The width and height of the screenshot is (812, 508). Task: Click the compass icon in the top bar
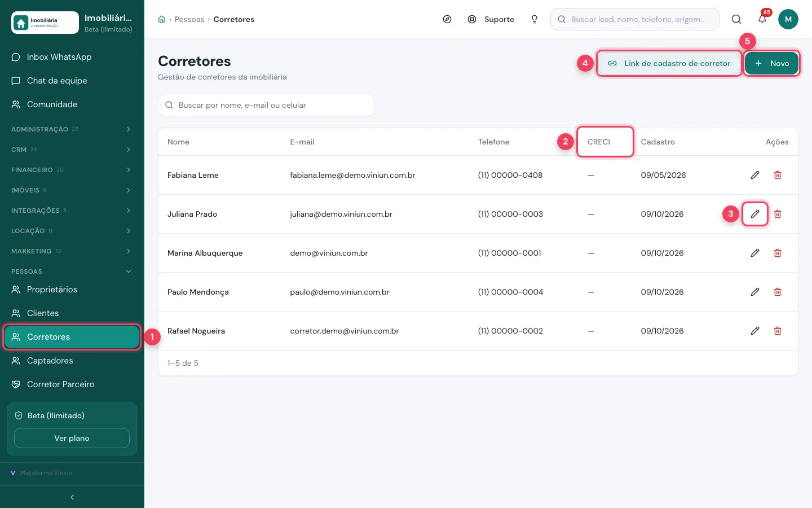tap(447, 19)
